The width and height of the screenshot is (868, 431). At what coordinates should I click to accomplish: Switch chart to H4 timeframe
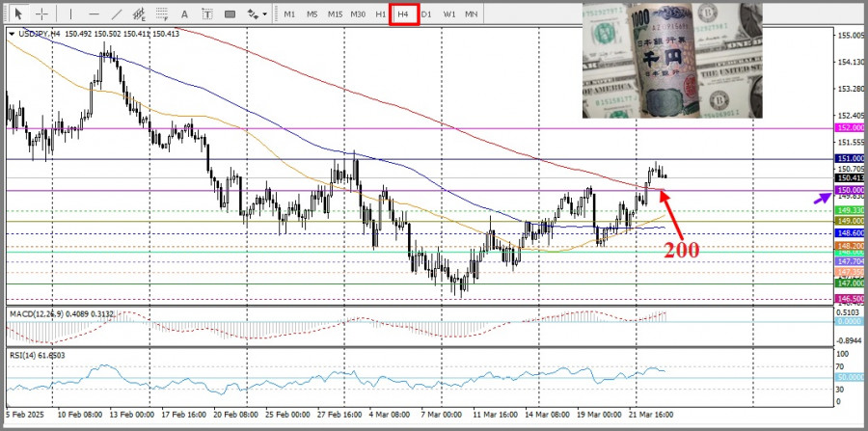(404, 14)
